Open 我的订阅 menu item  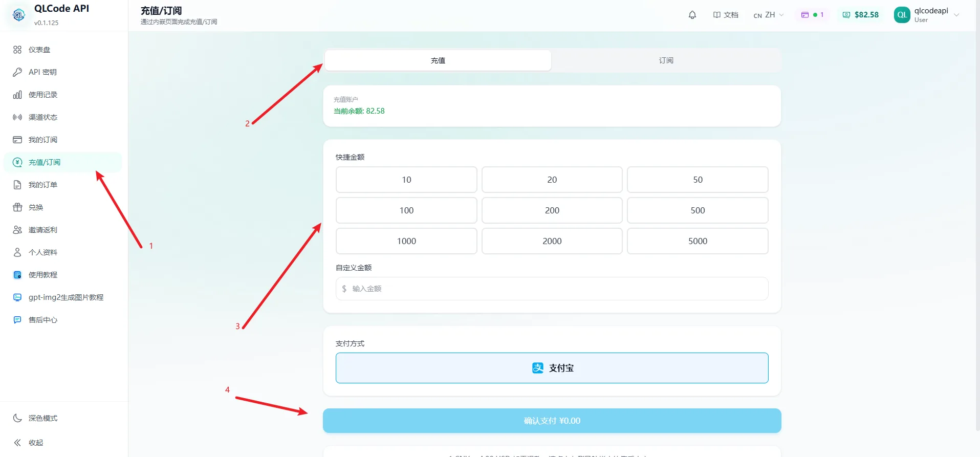pos(62,140)
